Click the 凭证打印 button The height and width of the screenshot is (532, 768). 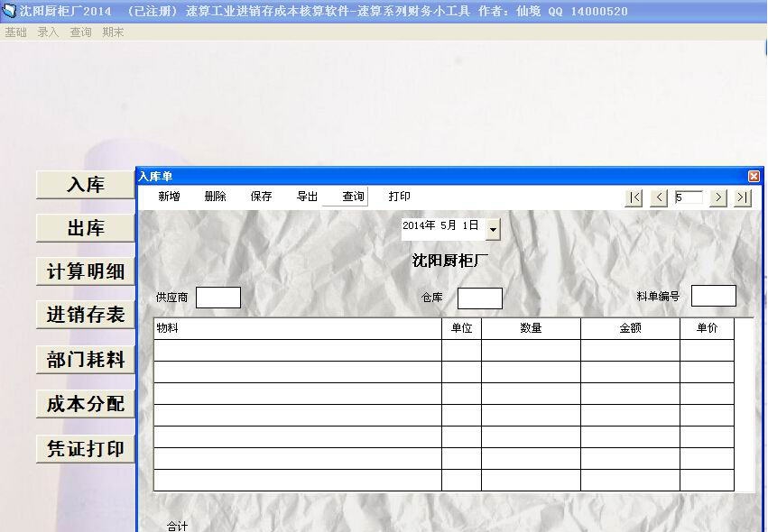point(85,449)
